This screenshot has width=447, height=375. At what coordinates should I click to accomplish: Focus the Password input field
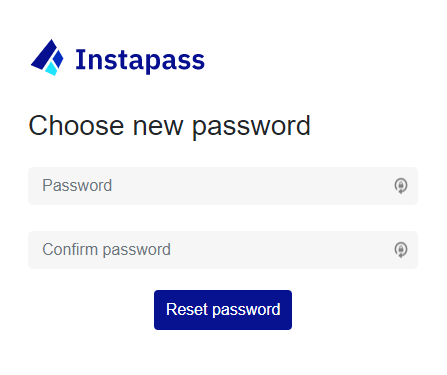coord(223,186)
